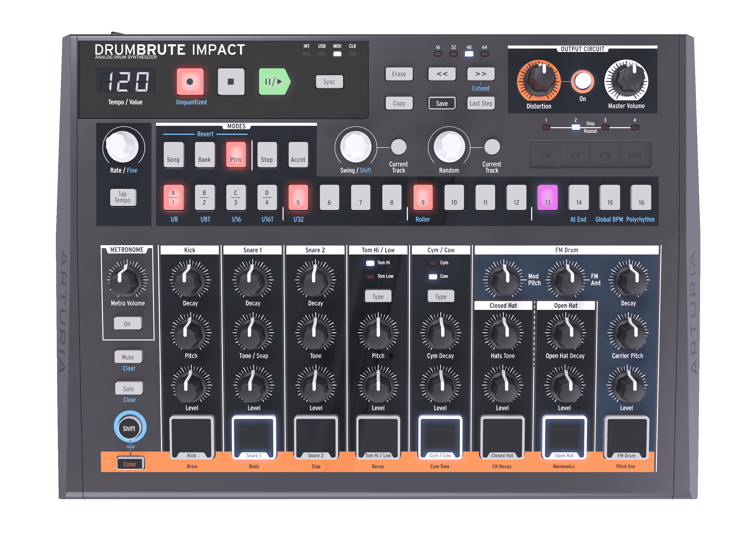
Task: Hit the red Record button
Action: (x=190, y=82)
